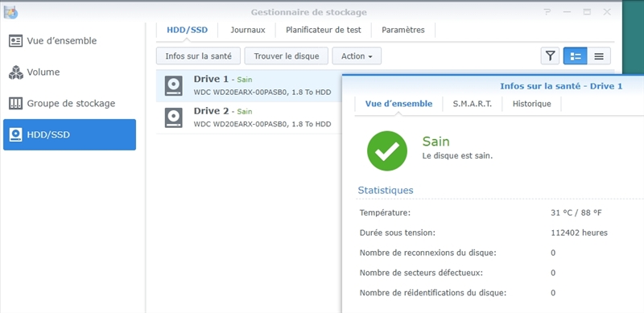The height and width of the screenshot is (313, 644).
Task: Click Nombre de secteurs défectueux label
Action: [421, 273]
